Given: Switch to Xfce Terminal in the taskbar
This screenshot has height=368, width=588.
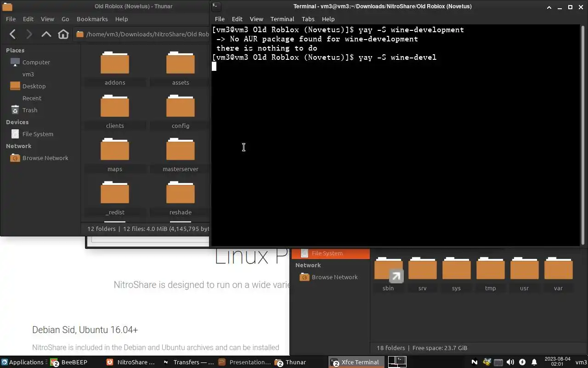Looking at the screenshot, I should (356, 362).
